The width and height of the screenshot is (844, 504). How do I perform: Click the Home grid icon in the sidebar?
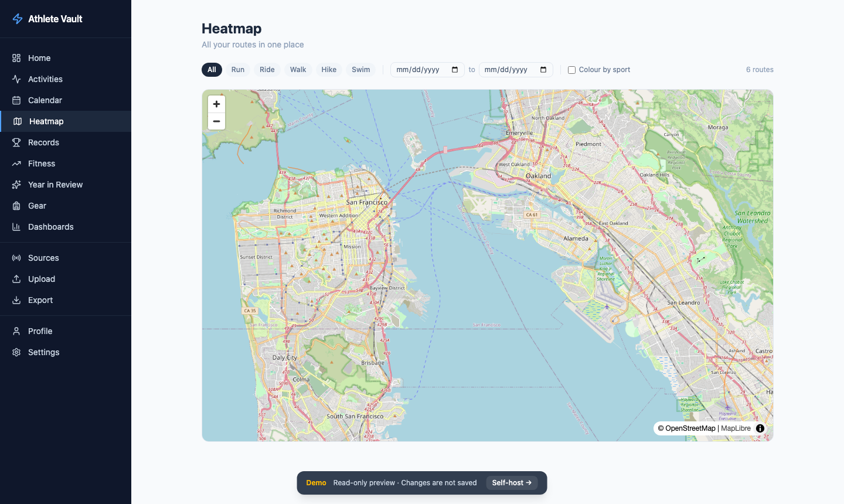pos(16,58)
